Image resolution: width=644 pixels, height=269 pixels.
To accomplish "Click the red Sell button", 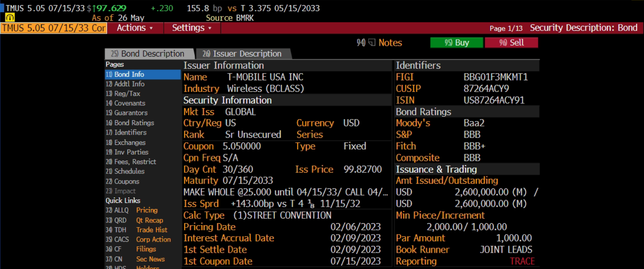I will coord(511,43).
